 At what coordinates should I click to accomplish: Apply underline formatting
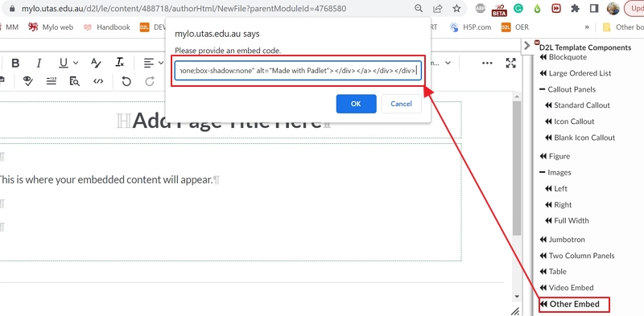pos(64,63)
